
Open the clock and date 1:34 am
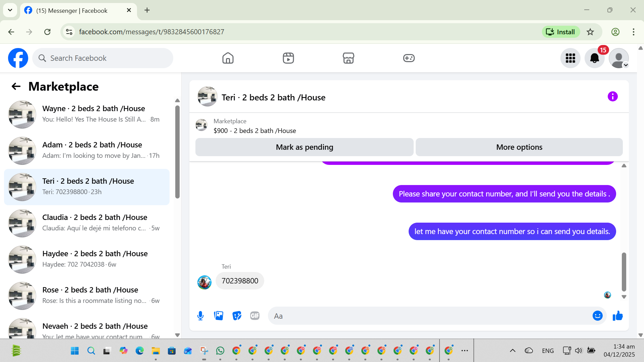[x=619, y=351]
